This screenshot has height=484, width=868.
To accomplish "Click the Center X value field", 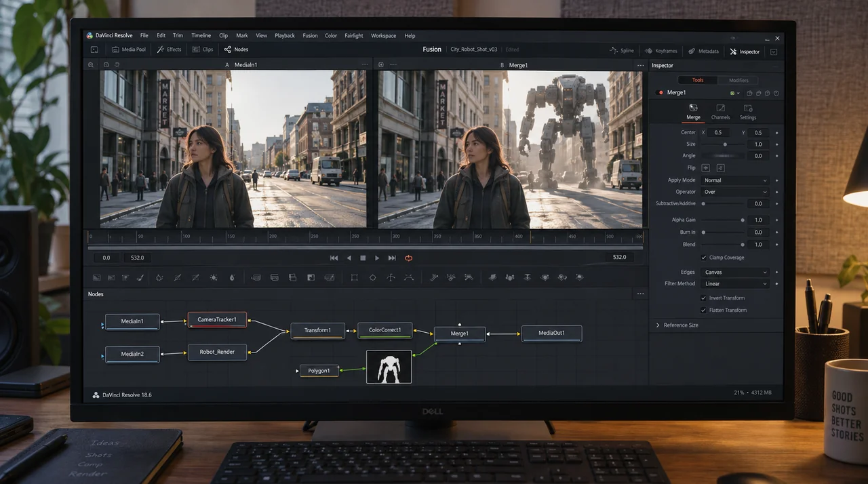I will (719, 132).
